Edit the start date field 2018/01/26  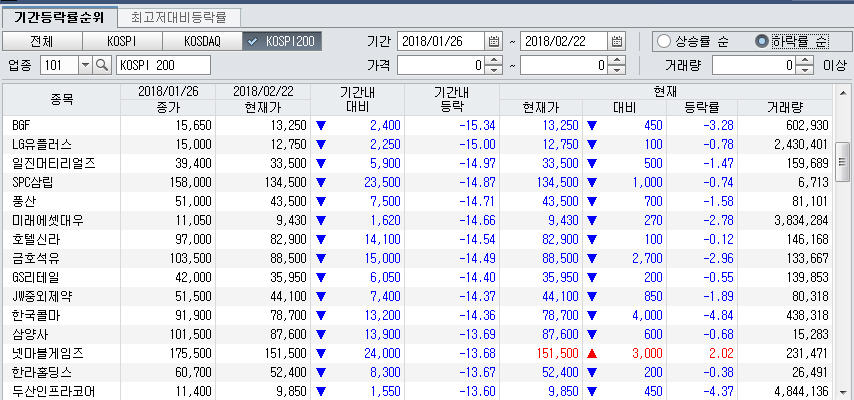click(x=441, y=41)
